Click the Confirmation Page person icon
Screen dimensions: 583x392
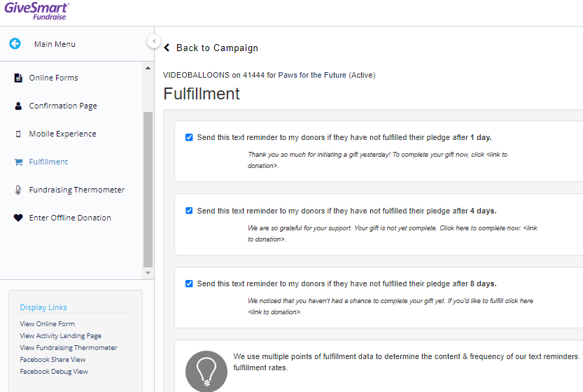18,106
